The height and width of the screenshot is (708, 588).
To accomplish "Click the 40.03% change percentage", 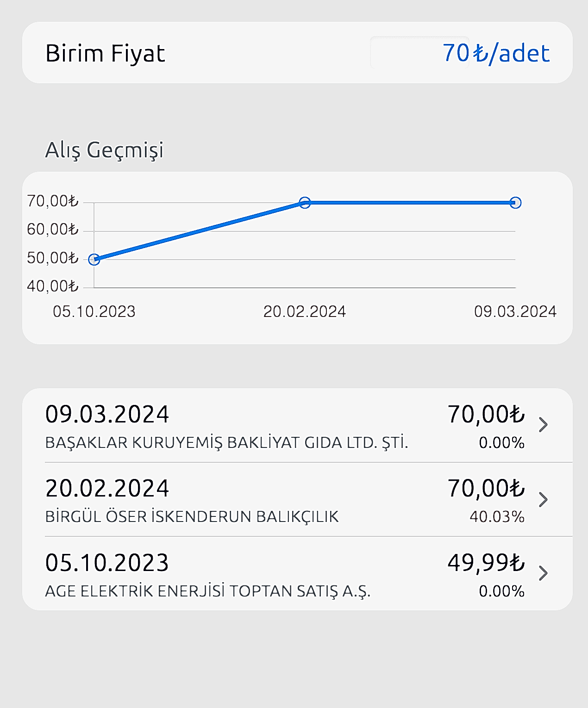I will pos(497,517).
